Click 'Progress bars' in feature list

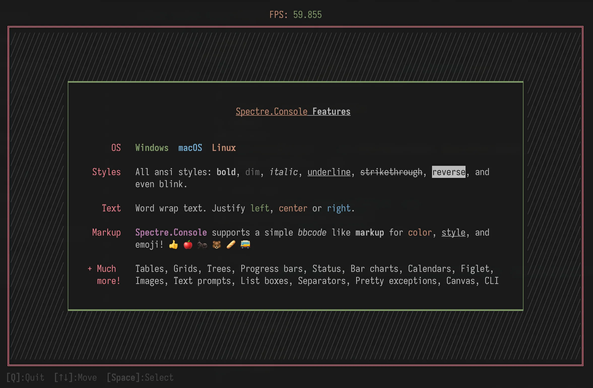tap(272, 268)
